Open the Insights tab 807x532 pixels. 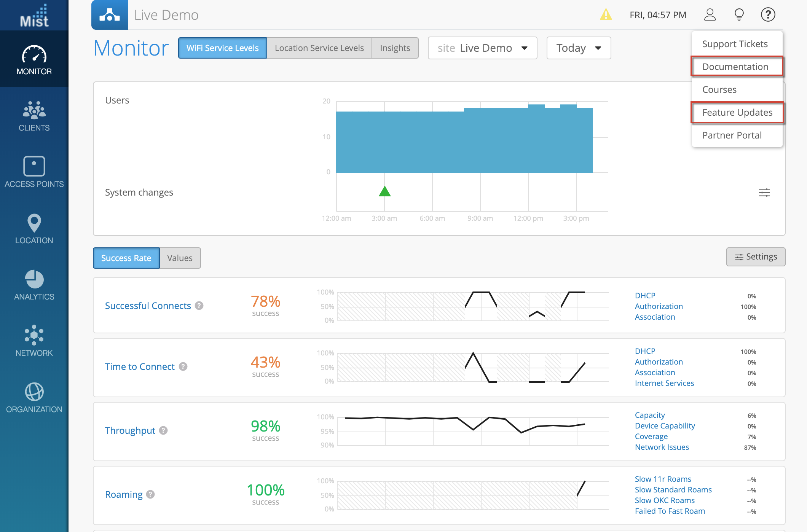(x=395, y=48)
